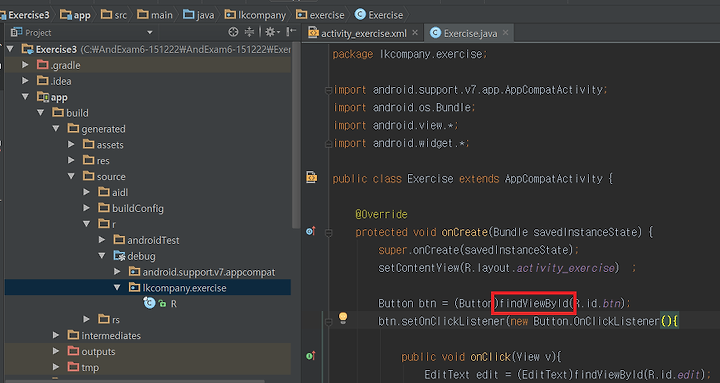The image size is (720, 383).
Task: Click the collapse all icon in Project panel
Action: pos(249,32)
